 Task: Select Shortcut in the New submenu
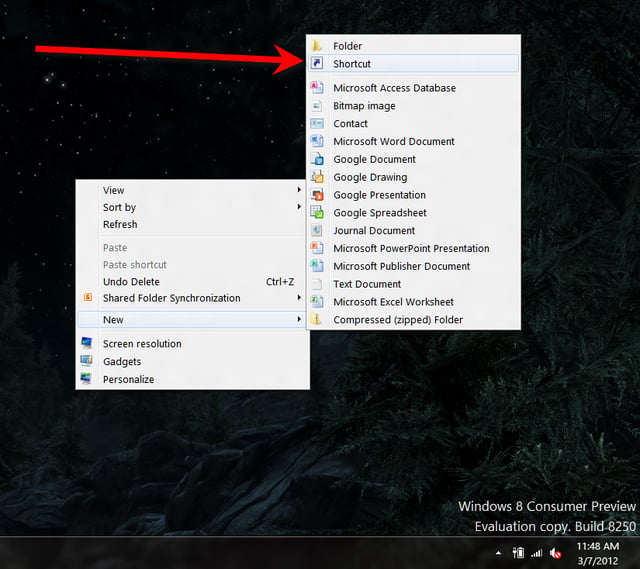(x=413, y=64)
